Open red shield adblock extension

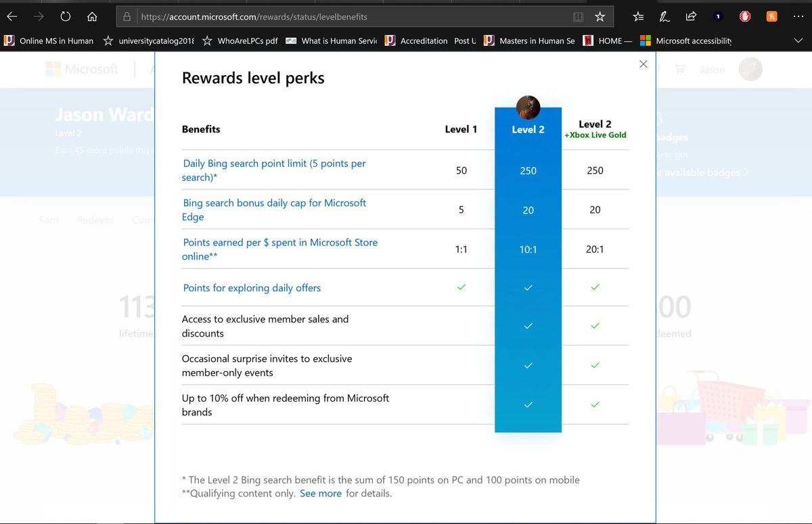(744, 16)
